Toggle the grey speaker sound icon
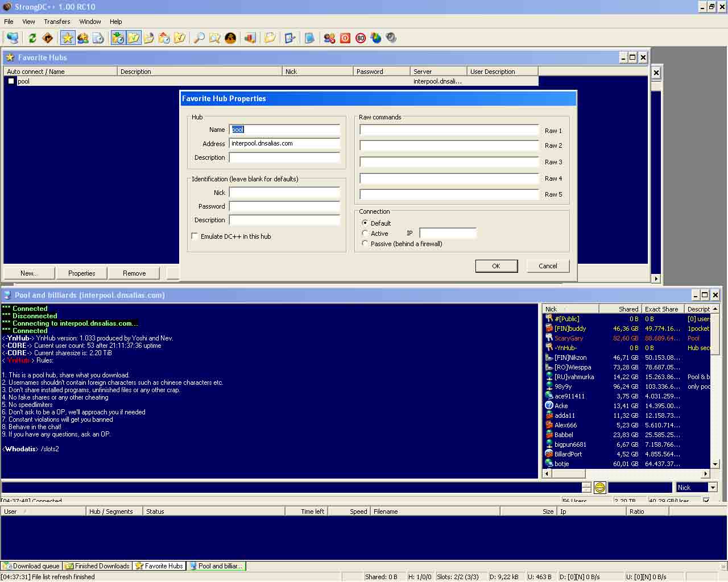728x582 pixels. click(391, 38)
